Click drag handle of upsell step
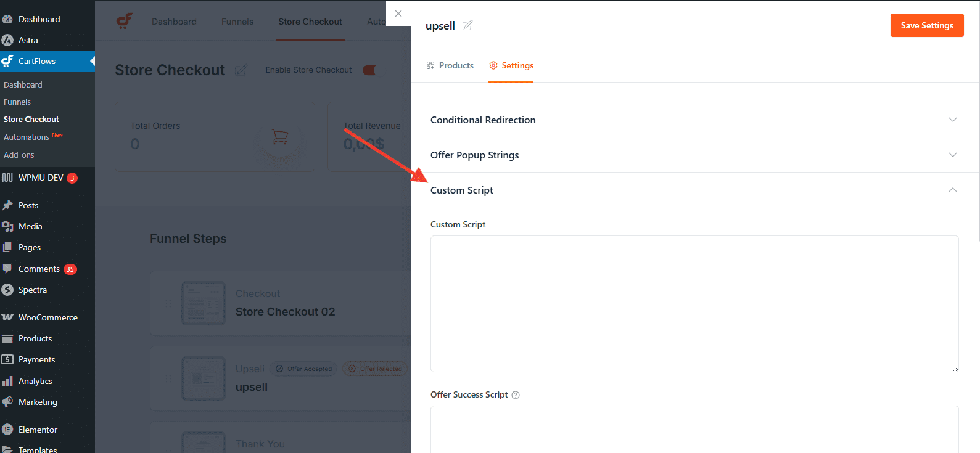The height and width of the screenshot is (453, 980). tap(168, 378)
